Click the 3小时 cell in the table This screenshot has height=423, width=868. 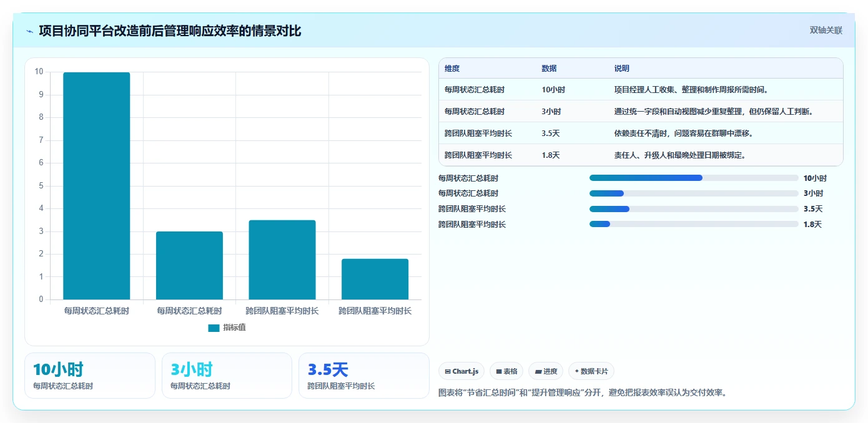click(x=551, y=112)
